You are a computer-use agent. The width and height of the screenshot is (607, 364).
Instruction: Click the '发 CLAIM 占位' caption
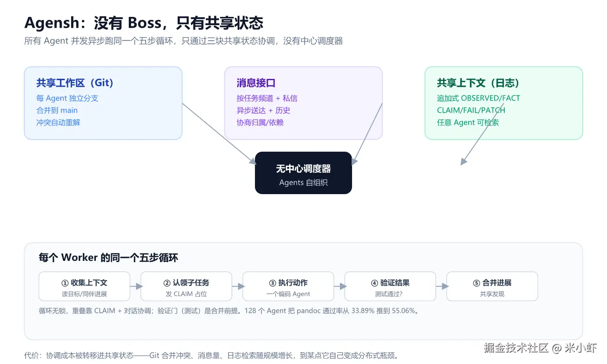186,294
